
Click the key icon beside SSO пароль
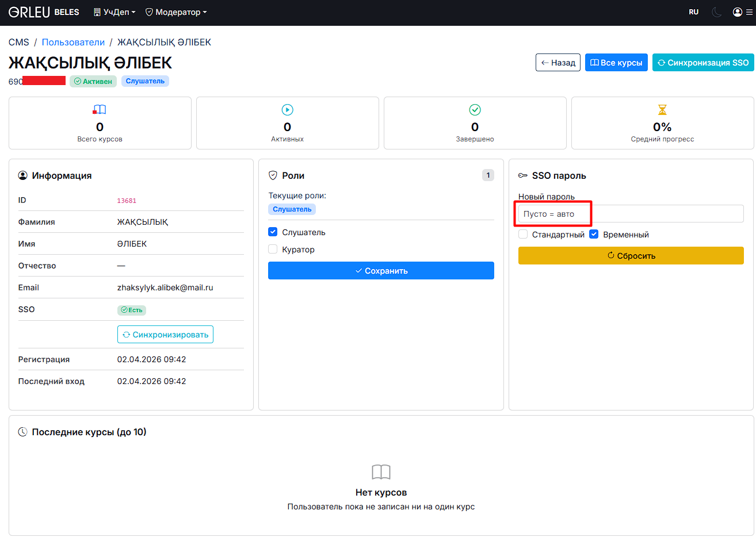click(x=522, y=175)
